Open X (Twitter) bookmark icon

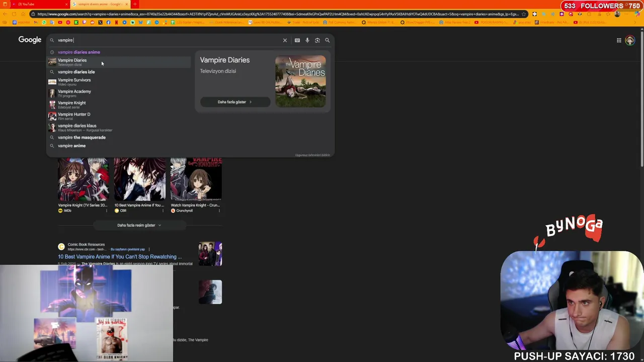point(100,22)
